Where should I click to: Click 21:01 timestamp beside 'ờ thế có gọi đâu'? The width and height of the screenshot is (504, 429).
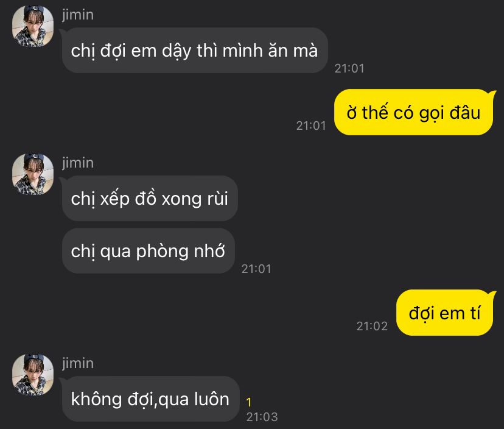311,126
